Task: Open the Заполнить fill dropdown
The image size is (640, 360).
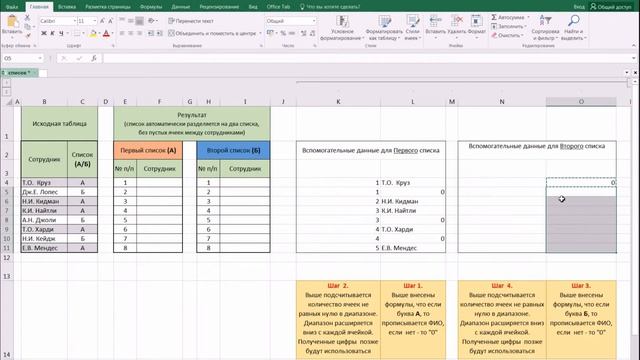Action: coord(509,27)
